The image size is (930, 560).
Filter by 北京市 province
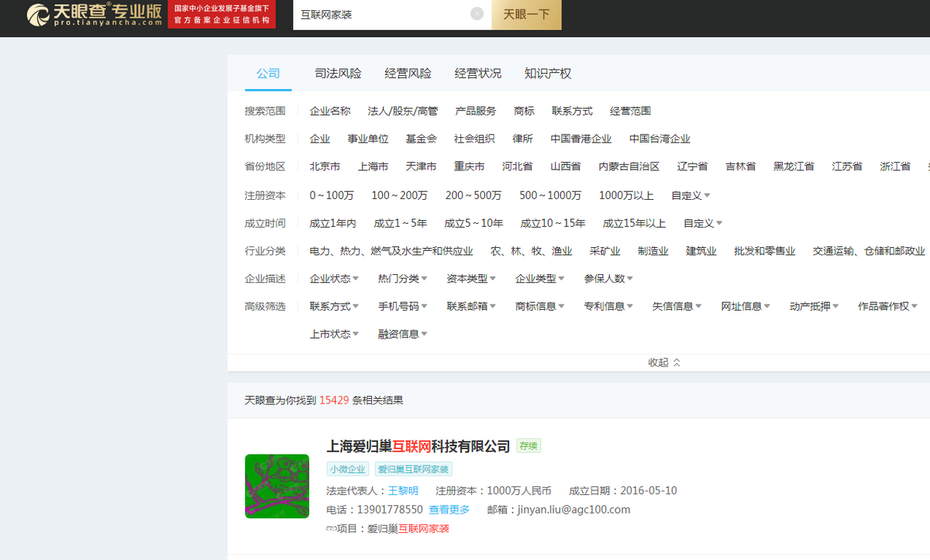[325, 167]
